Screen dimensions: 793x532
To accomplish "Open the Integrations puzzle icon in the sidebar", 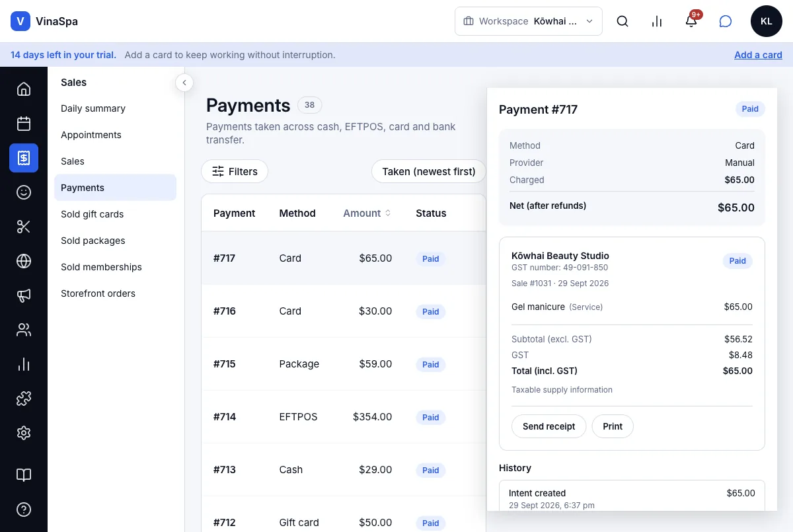I will 24,399.
